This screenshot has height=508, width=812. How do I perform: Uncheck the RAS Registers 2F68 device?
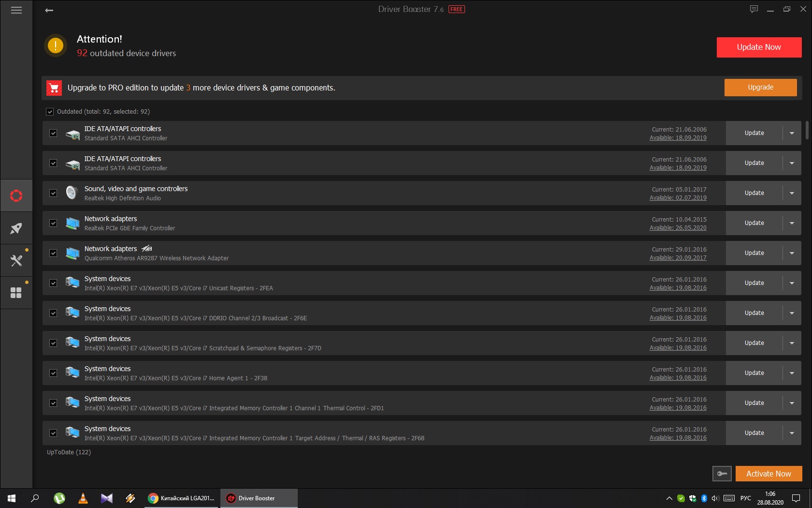coord(53,433)
